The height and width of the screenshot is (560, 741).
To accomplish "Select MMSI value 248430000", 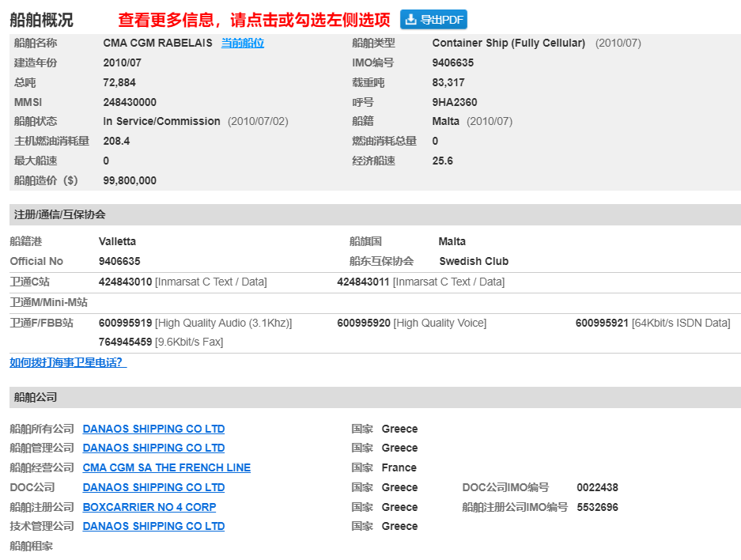I will point(130,102).
